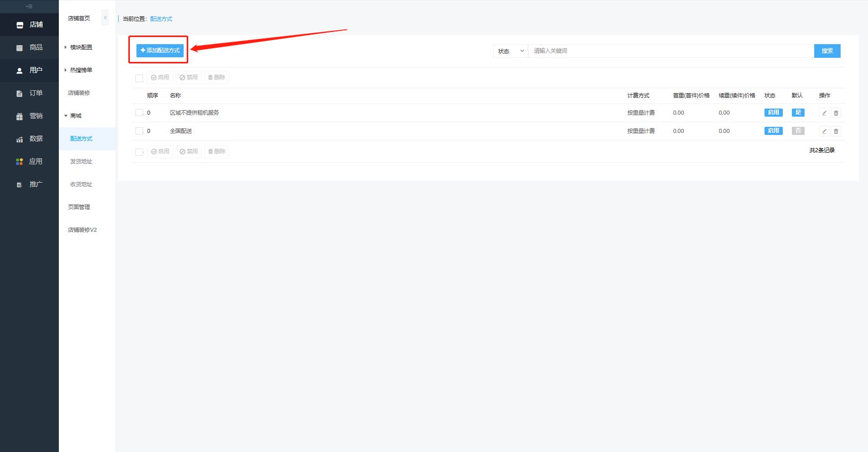Click the 禁用 button below the table
The height and width of the screenshot is (452, 868).
[x=189, y=152]
